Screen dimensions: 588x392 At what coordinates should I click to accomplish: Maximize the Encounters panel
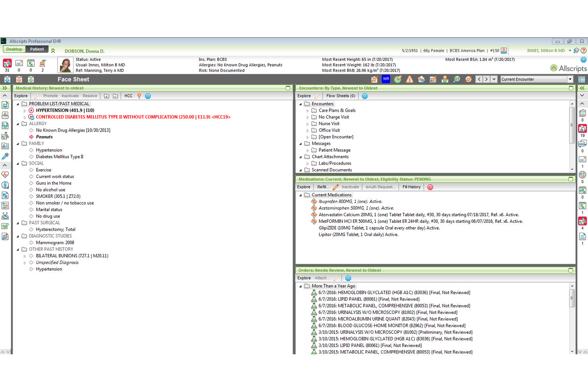point(571,88)
